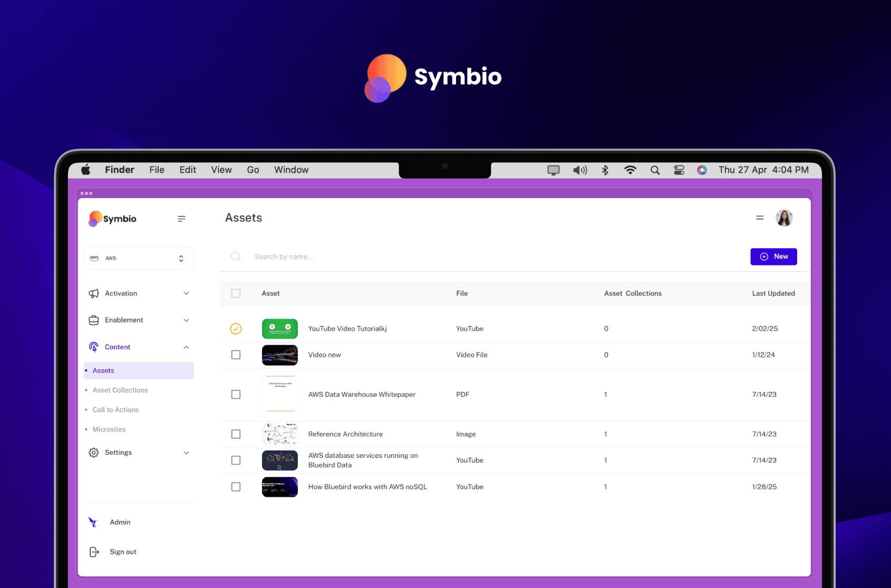Click the search magnifier icon
This screenshot has width=891, height=588.
point(236,257)
